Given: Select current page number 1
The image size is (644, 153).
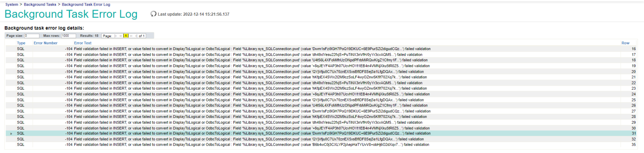Looking at the screenshot, I should click(126, 36).
